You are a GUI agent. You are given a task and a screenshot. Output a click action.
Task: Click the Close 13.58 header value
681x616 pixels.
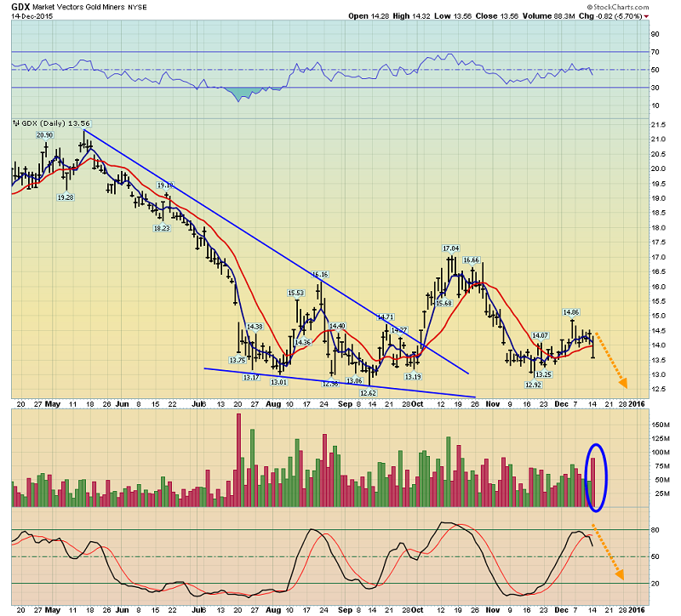coord(496,16)
